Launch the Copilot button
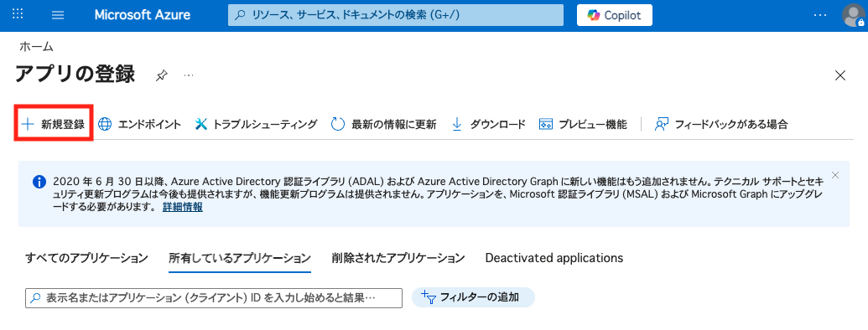This screenshot has width=868, height=330. tap(615, 15)
